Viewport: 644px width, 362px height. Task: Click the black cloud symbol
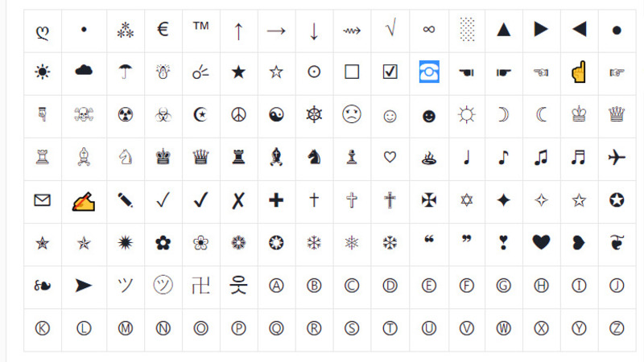[x=84, y=70]
